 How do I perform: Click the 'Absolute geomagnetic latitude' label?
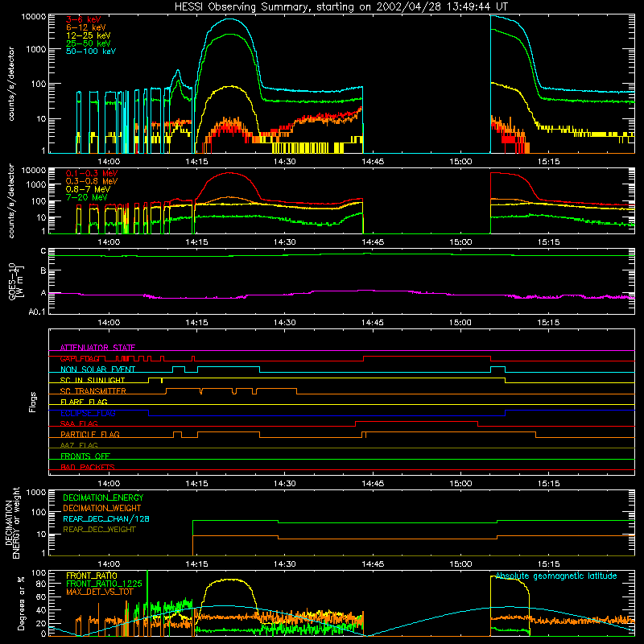point(556,576)
